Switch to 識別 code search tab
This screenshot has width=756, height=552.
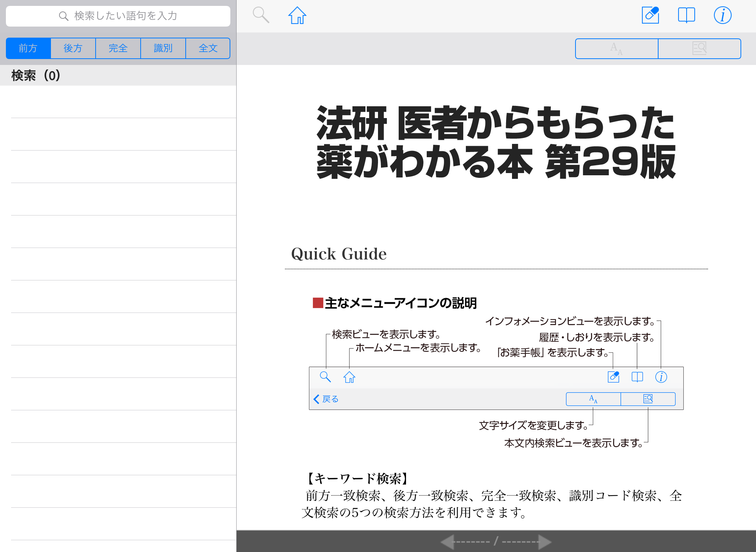[163, 48]
